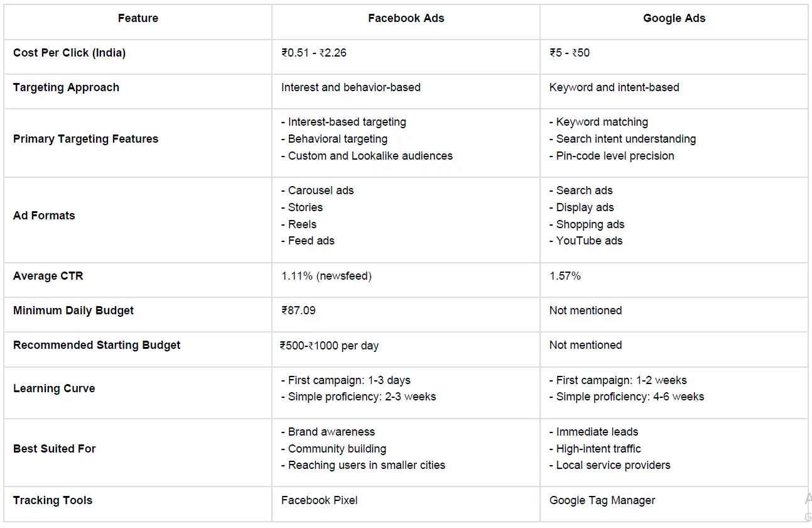Image resolution: width=812 pixels, height=528 pixels.
Task: Click the "Learning Curve" row label
Action: pos(54,389)
